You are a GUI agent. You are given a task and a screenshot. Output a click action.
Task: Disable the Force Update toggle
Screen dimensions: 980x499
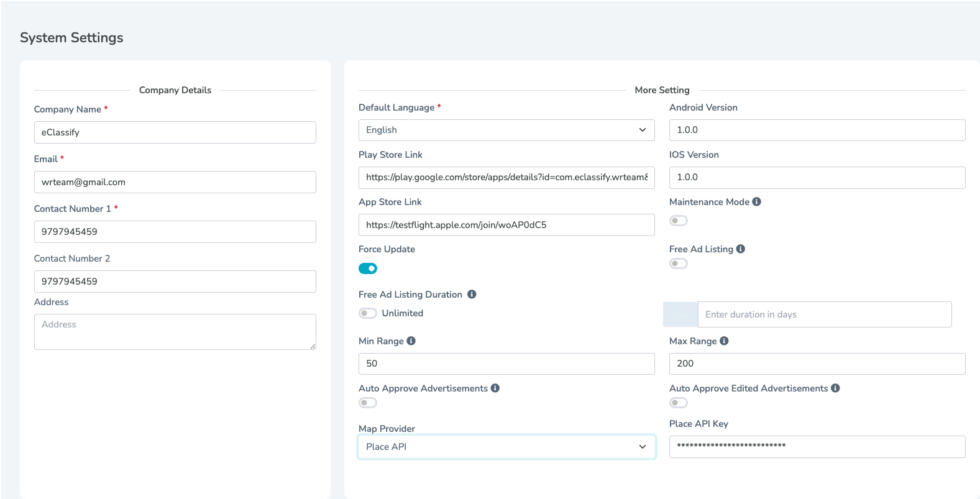coord(368,268)
